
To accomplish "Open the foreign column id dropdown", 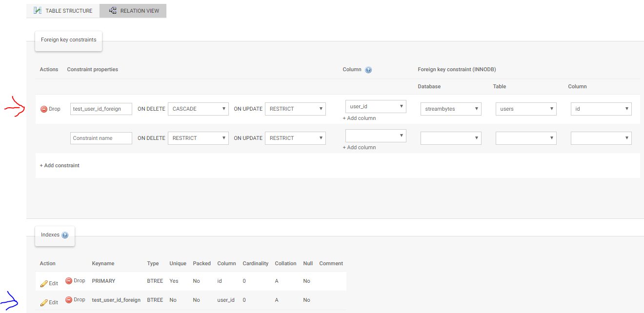I will (601, 109).
